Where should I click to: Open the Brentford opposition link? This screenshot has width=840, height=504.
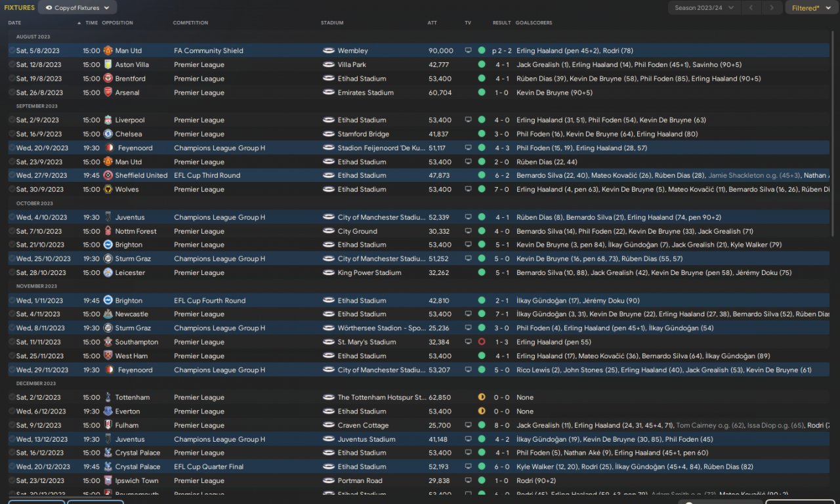point(130,79)
